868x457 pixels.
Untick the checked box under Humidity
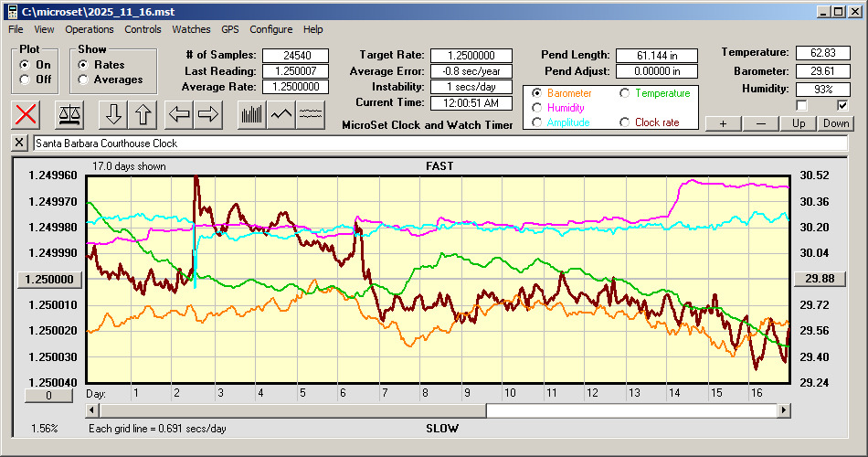tap(842, 106)
